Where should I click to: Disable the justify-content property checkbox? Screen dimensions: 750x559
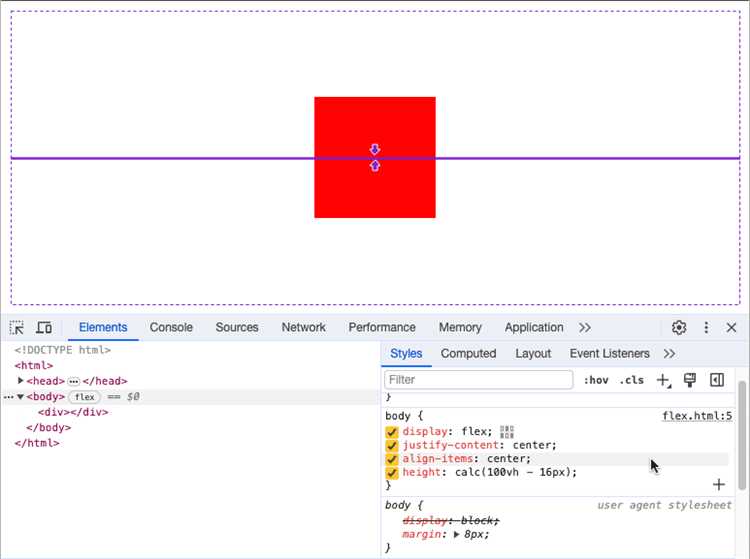pyautogui.click(x=392, y=446)
